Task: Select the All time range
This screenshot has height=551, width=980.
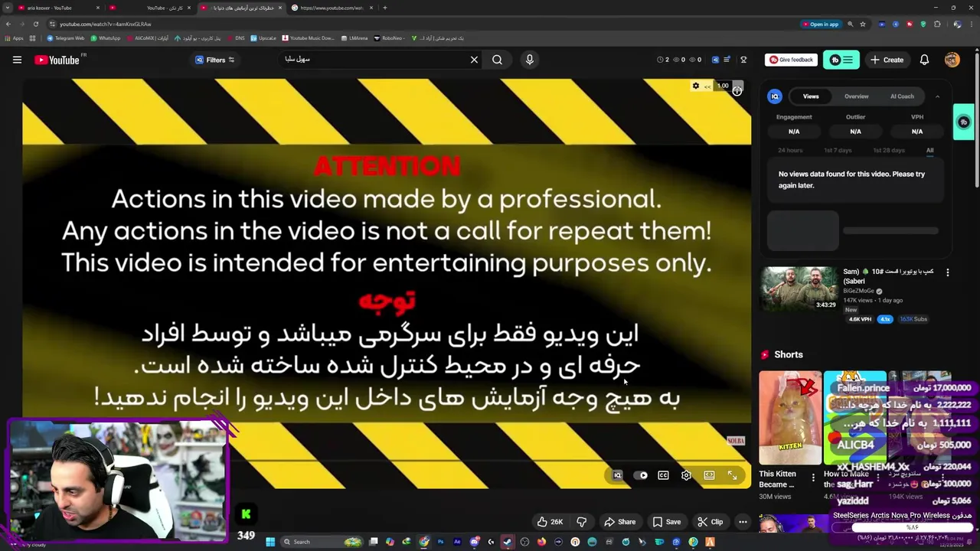Action: click(929, 150)
